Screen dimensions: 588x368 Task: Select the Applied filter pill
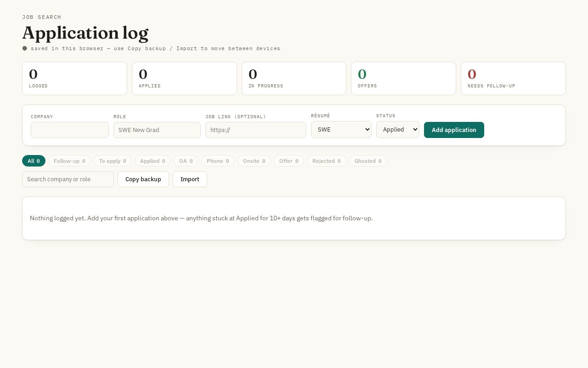[153, 161]
